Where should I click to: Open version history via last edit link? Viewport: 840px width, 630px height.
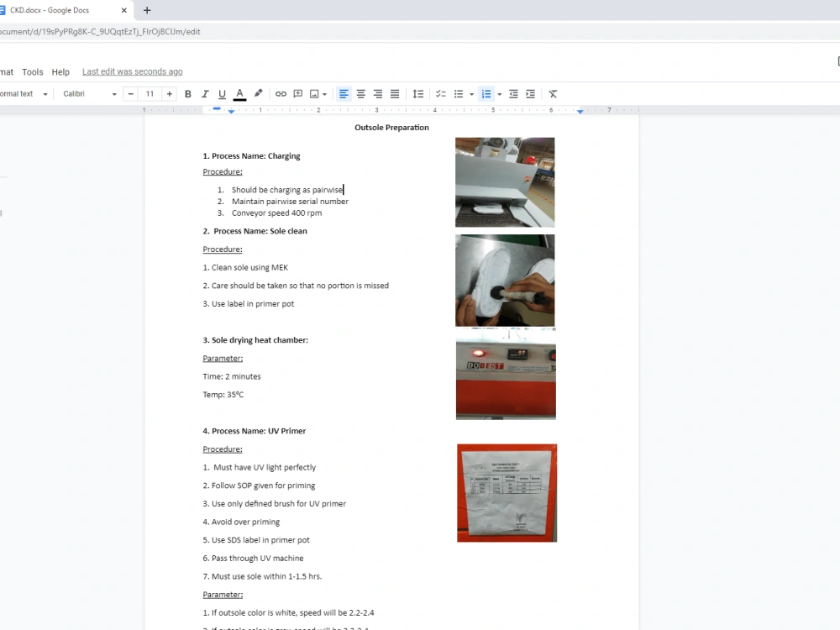[x=132, y=71]
